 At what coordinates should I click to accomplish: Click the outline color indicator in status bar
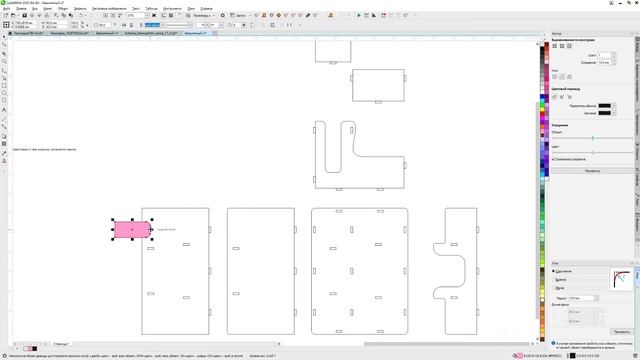click(573, 356)
